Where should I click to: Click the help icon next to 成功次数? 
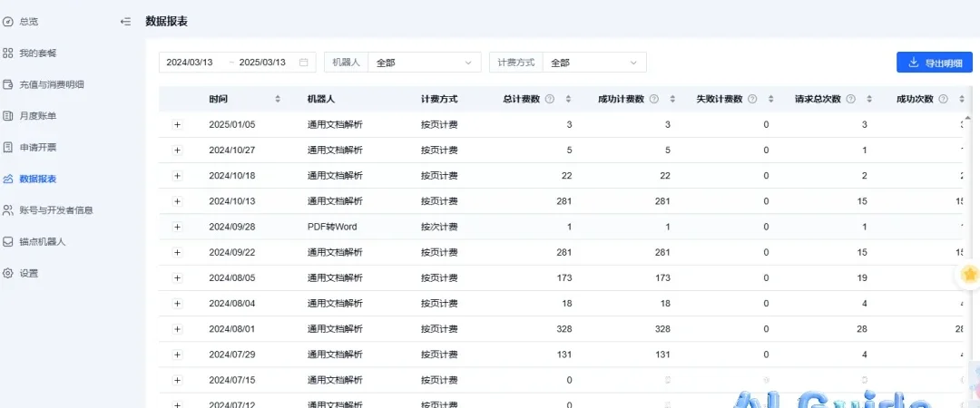click(943, 99)
